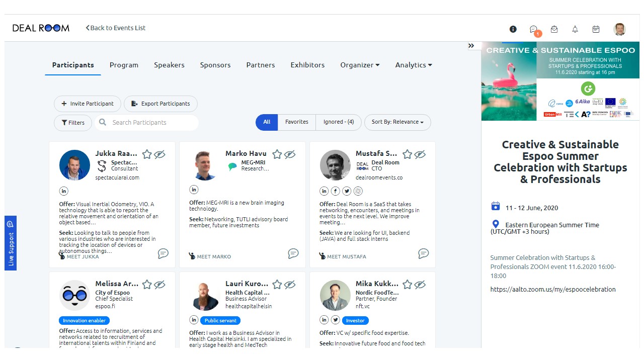Open the calendar icon in the header
The height and width of the screenshot is (362, 644).
click(x=596, y=29)
